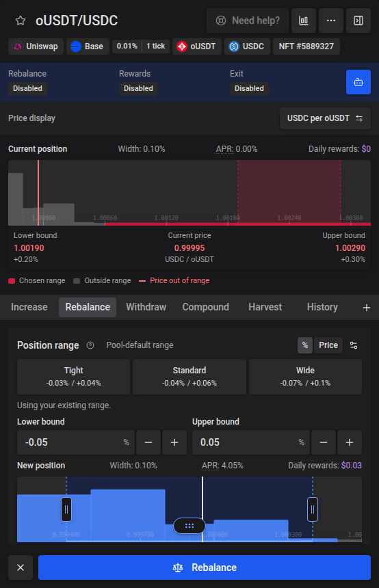The image size is (379, 588).
Task: Click the Exit Disabled status chip
Action: [x=249, y=88]
